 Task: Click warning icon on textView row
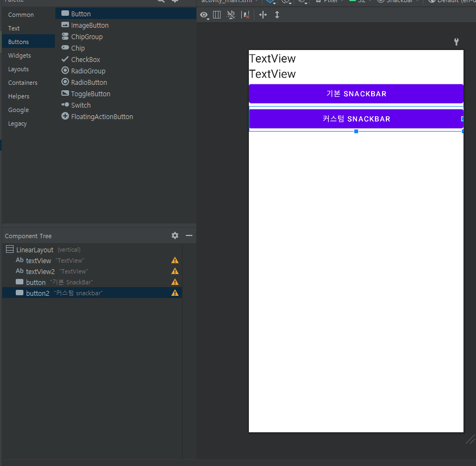175,260
